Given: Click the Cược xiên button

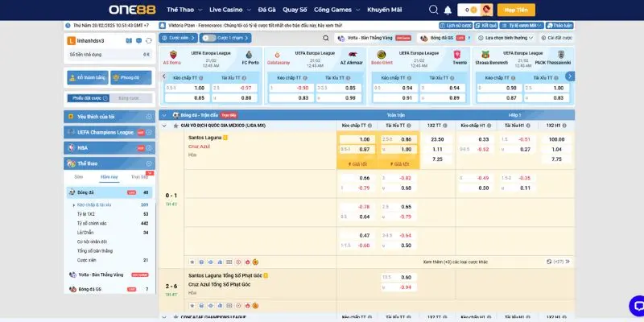Looking at the screenshot, I should tap(178, 38).
